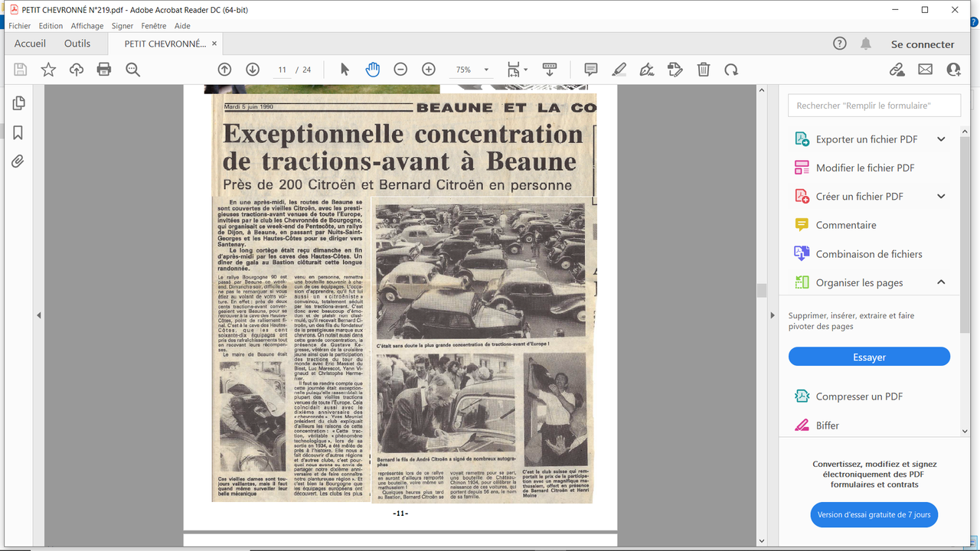The width and height of the screenshot is (980, 551).
Task: Click the scrolling mode toolbar icon
Action: (x=549, y=70)
